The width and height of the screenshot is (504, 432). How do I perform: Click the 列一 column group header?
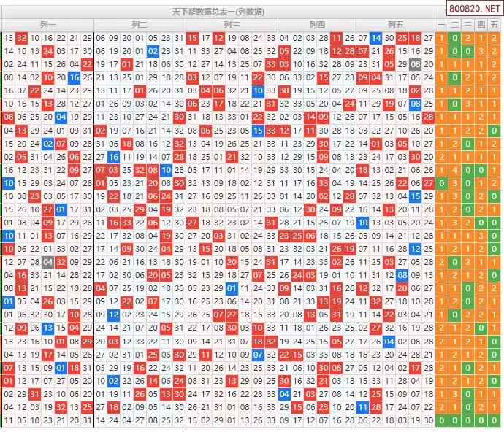[48, 25]
